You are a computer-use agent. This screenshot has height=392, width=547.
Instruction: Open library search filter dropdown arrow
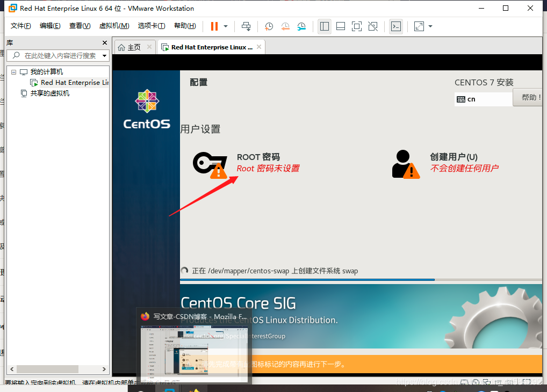(104, 56)
